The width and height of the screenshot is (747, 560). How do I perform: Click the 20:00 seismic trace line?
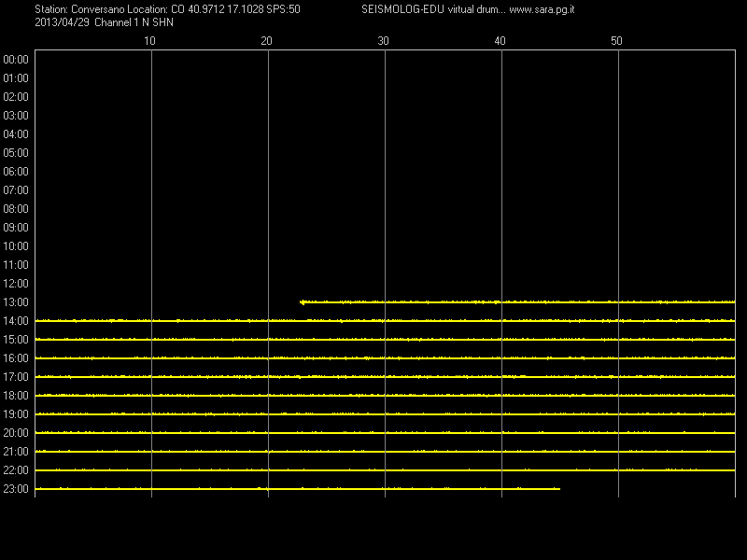point(385,432)
